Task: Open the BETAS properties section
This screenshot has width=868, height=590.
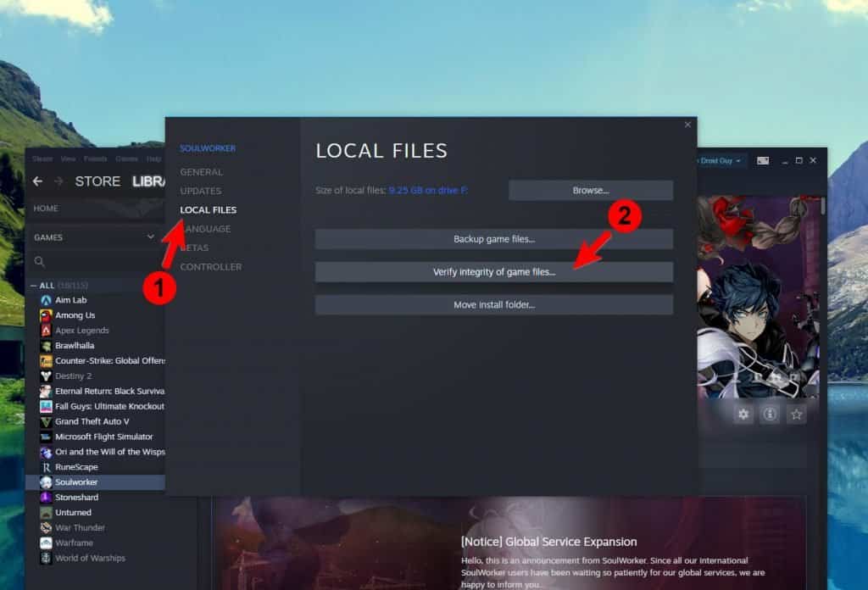Action: 194,248
